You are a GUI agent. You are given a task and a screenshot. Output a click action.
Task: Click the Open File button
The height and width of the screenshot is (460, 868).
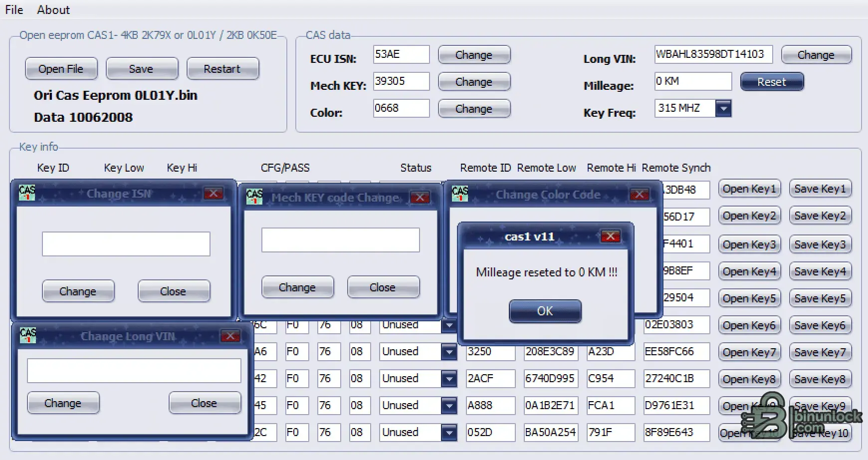61,69
